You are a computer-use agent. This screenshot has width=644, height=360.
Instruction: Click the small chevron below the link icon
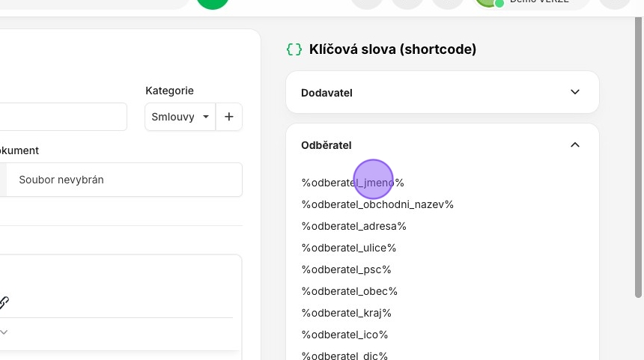click(x=4, y=332)
